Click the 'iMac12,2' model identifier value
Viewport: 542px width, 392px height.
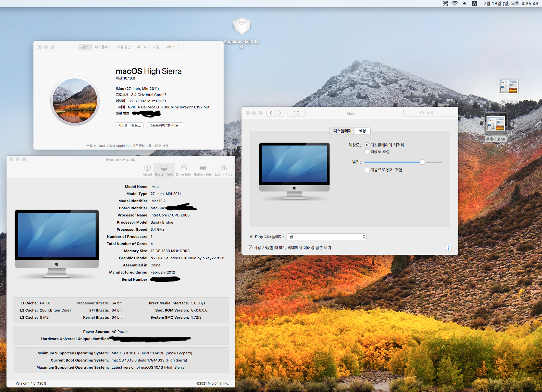(x=158, y=201)
